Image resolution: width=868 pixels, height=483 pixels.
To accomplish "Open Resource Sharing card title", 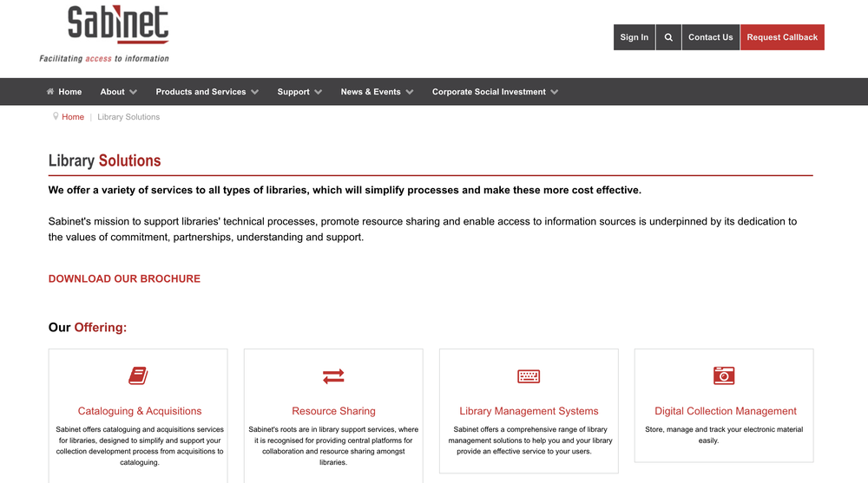I will [334, 411].
